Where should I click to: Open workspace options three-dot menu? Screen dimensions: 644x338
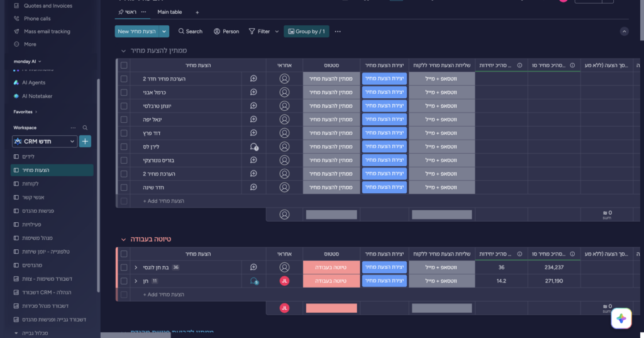(x=73, y=128)
